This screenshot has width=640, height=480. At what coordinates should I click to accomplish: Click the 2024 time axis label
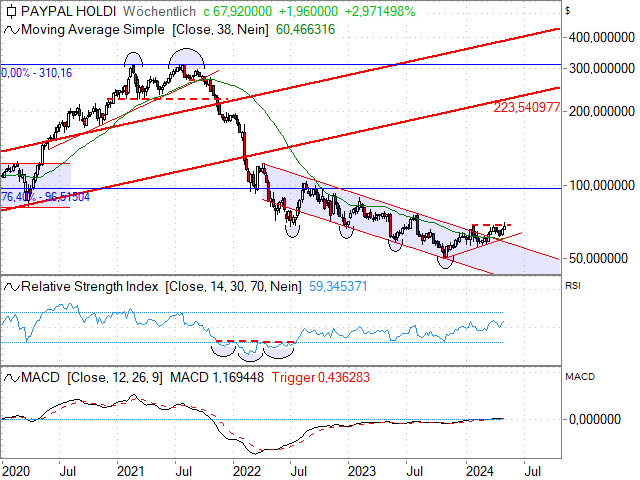(x=480, y=471)
